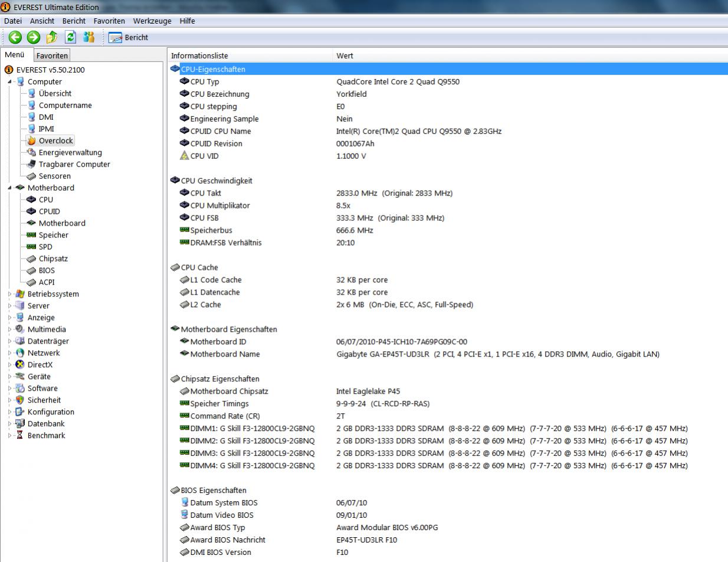Expand the Multimedia tree node
The image size is (728, 562).
pyautogui.click(x=10, y=329)
